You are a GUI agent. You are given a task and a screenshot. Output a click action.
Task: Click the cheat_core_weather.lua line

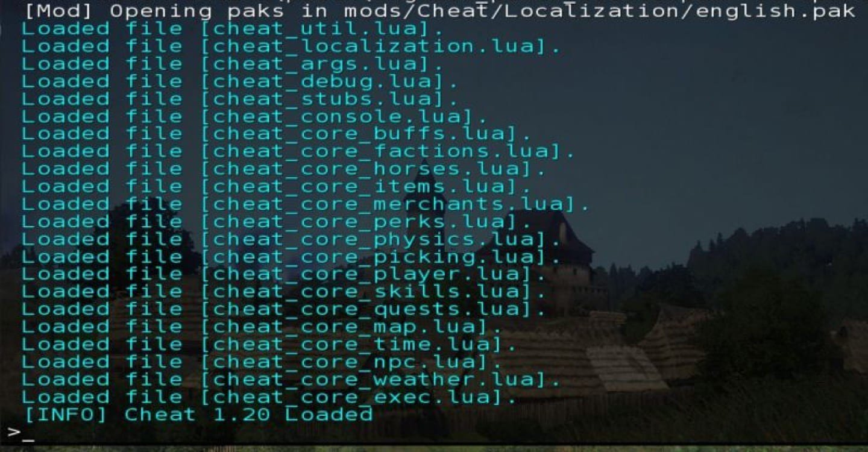coord(291,380)
